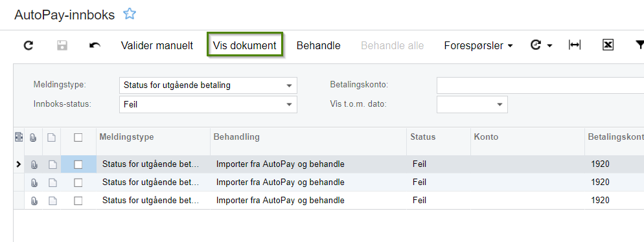The width and height of the screenshot is (644, 242).
Task: Tick the checkbox of the first row
Action: click(78, 165)
